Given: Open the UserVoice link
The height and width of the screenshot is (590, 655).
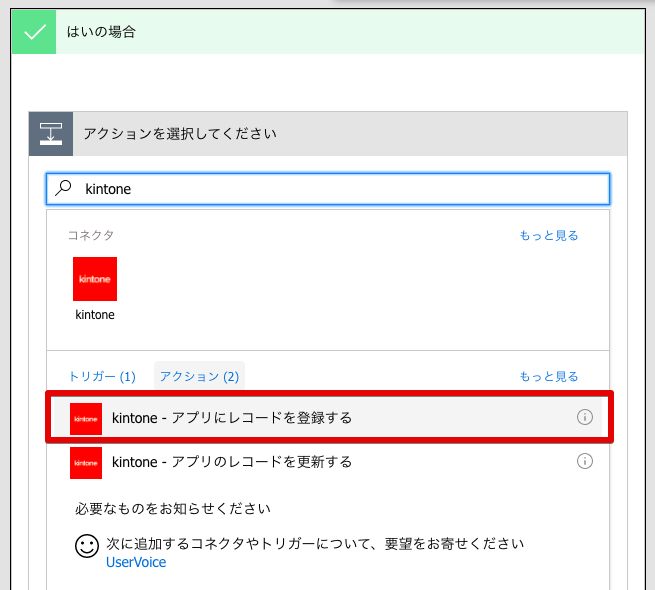Looking at the screenshot, I should click(136, 562).
